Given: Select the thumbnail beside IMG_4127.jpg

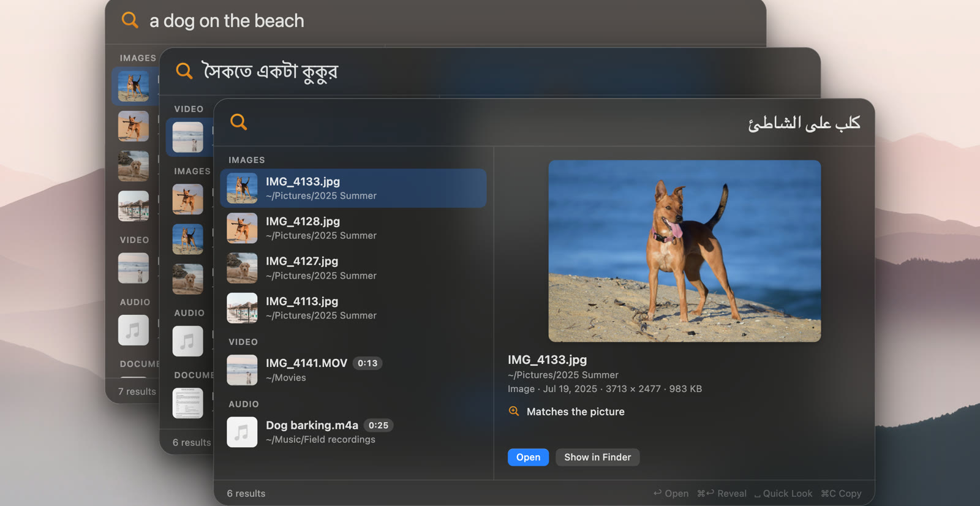Looking at the screenshot, I should [x=242, y=268].
